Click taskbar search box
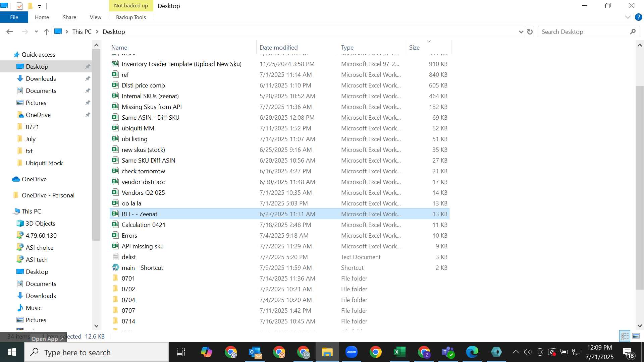Image resolution: width=644 pixels, height=362 pixels. pyautogui.click(x=97, y=352)
